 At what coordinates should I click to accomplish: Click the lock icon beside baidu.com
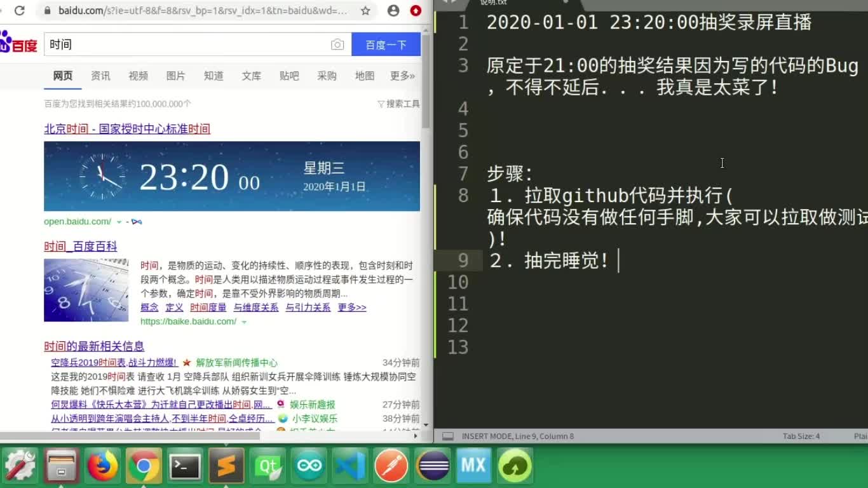tap(47, 11)
